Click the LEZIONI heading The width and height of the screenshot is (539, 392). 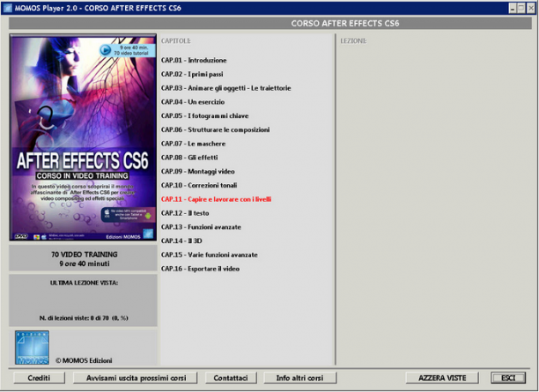353,41
